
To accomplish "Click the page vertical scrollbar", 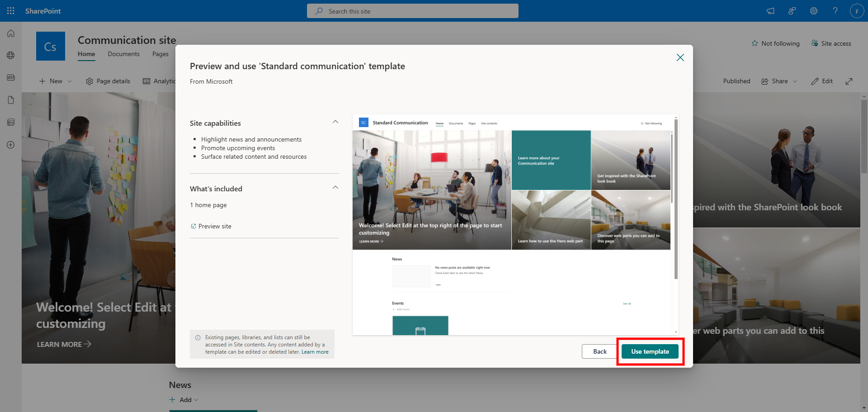I will tap(864, 136).
